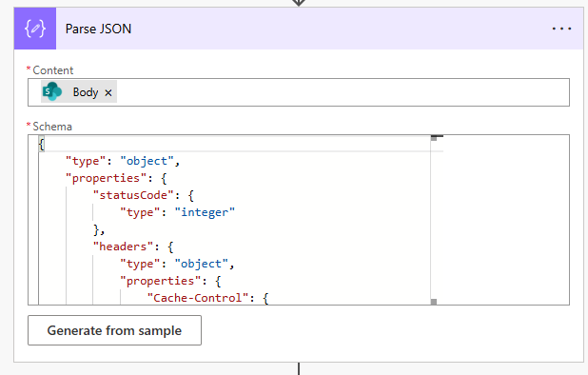Click the empty Content input area
588x375 pixels.
342,92
